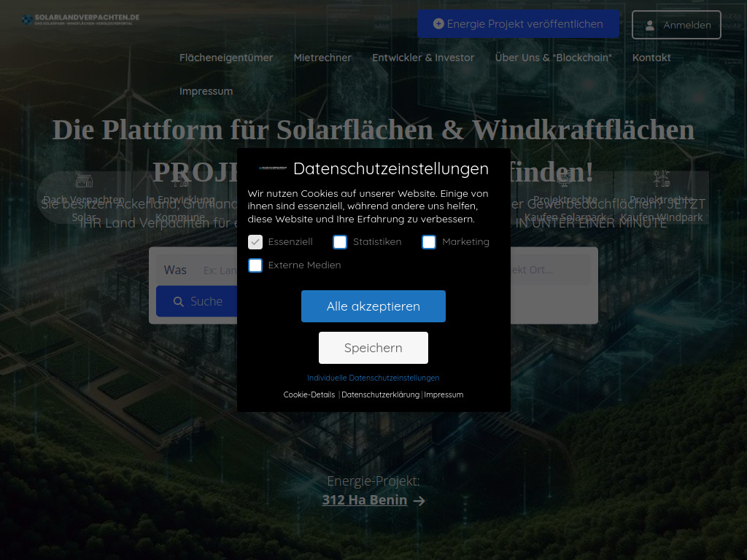Navigate to Mietrechner in the navigation
This screenshot has height=560, width=747.
tap(322, 57)
